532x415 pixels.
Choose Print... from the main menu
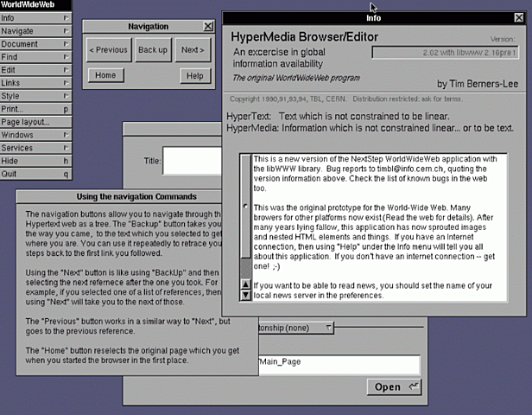tap(35, 109)
